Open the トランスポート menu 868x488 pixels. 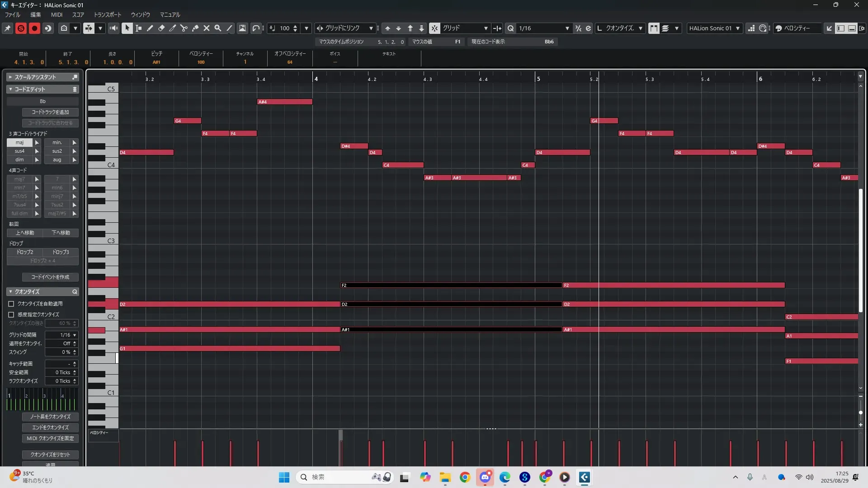pyautogui.click(x=107, y=14)
